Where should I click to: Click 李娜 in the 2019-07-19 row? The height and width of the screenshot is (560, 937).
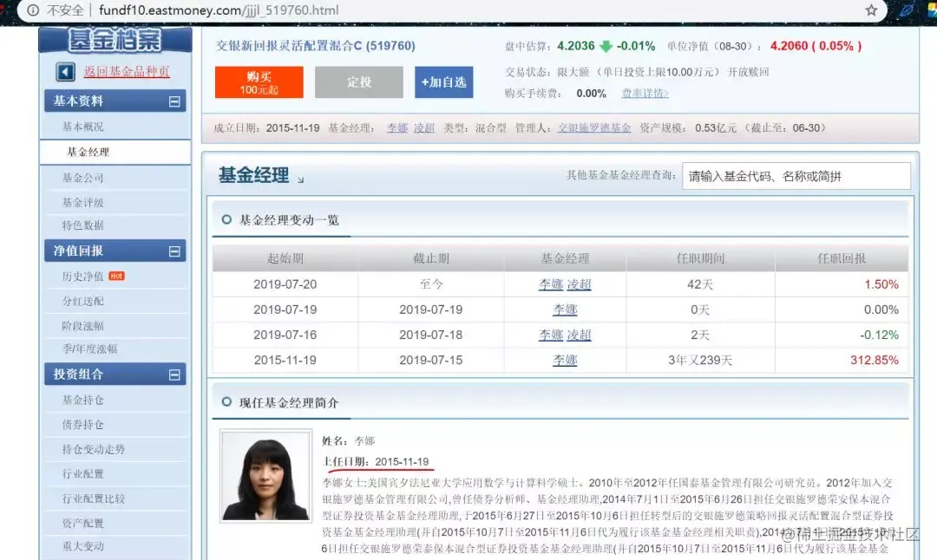pyautogui.click(x=565, y=309)
